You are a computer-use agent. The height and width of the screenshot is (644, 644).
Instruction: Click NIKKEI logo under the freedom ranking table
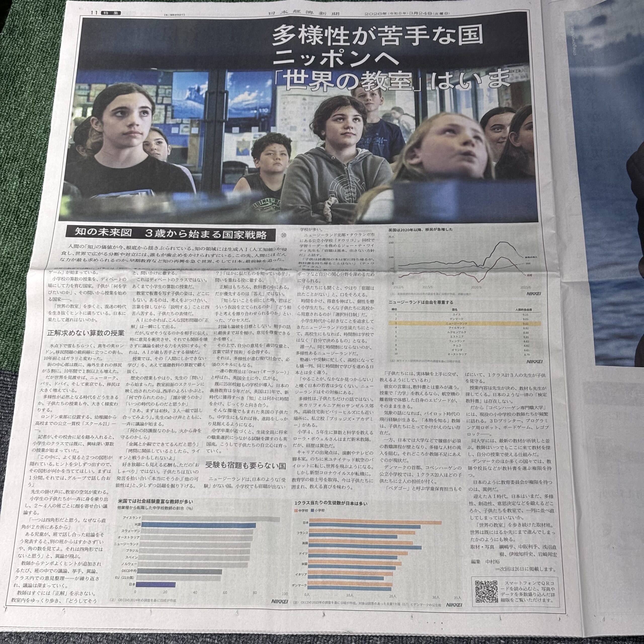pos(534,361)
